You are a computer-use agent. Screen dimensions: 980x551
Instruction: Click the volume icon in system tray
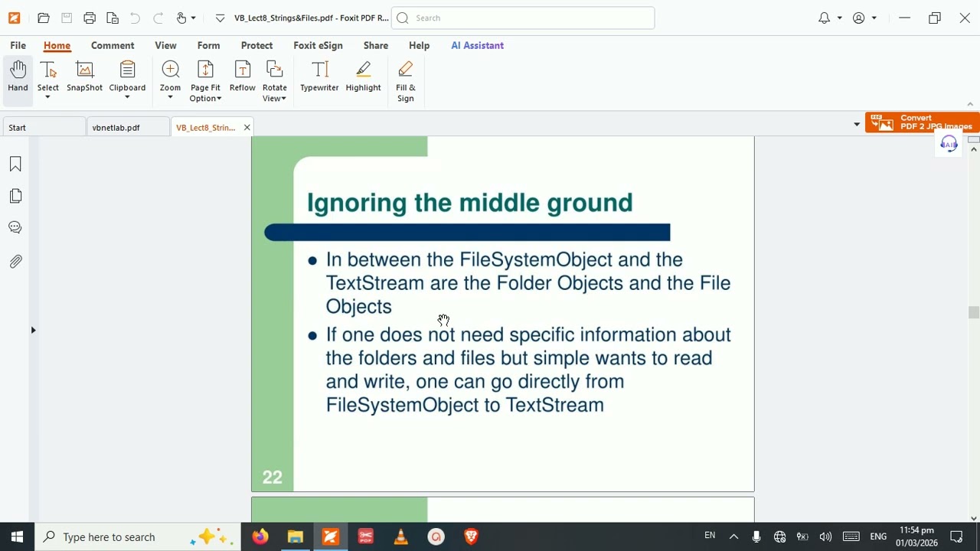click(x=825, y=537)
